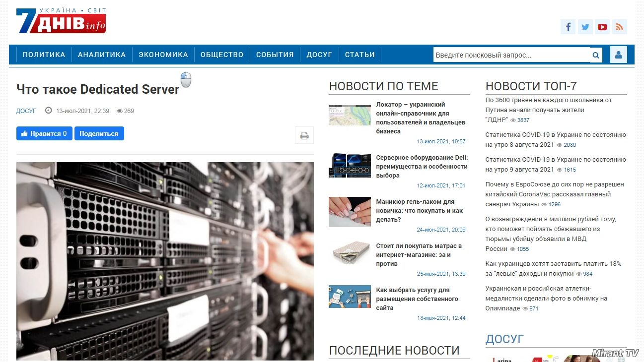Click the Поделиться share button

99,133
